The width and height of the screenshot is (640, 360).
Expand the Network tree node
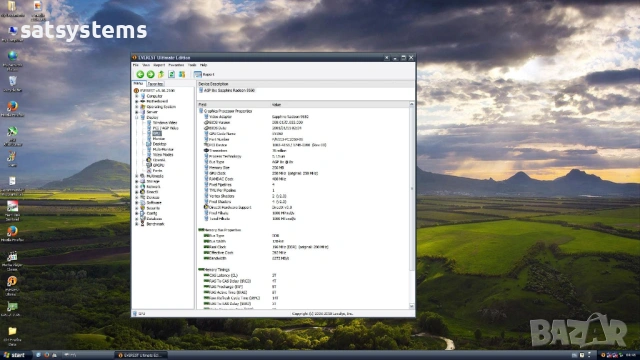click(137, 187)
